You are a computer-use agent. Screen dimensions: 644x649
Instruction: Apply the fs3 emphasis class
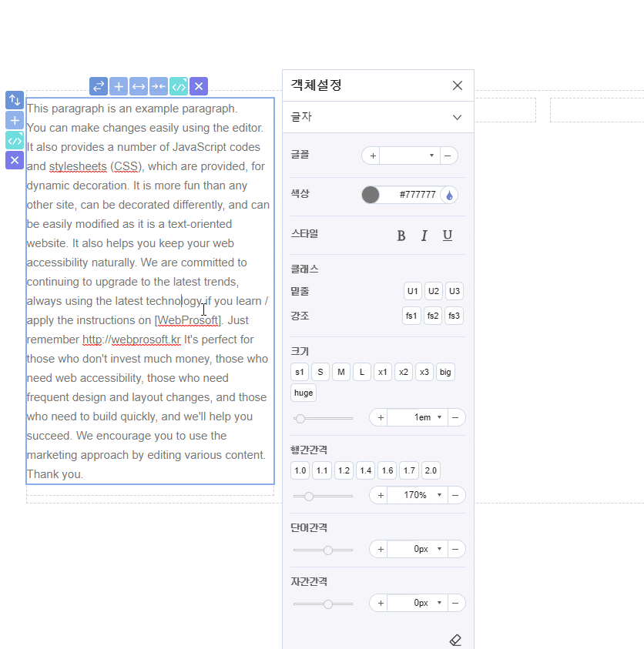point(454,316)
